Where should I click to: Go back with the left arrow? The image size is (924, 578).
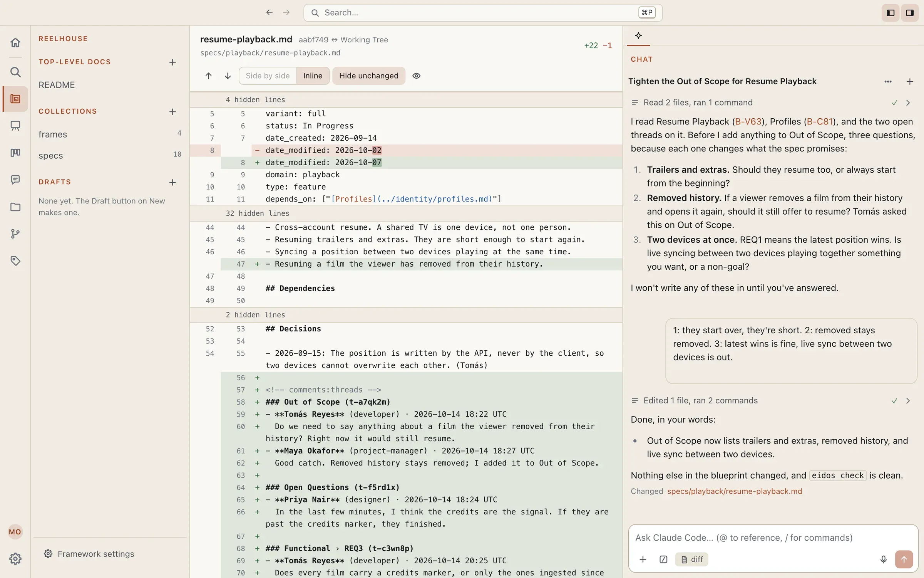pos(269,13)
